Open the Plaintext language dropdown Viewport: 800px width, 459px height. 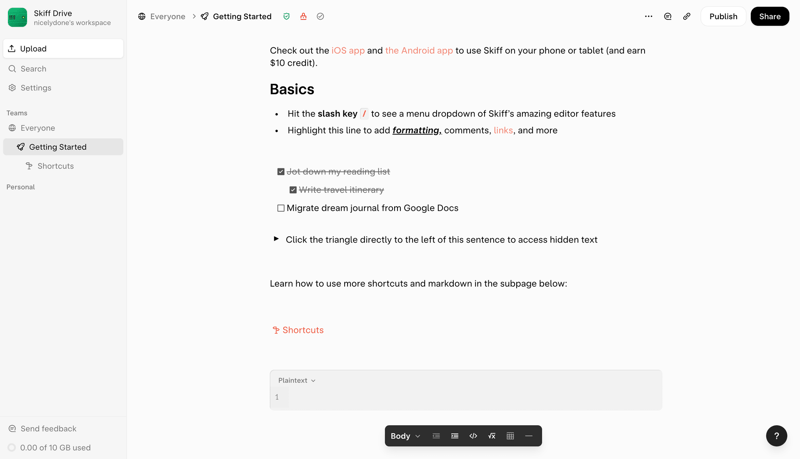click(296, 380)
